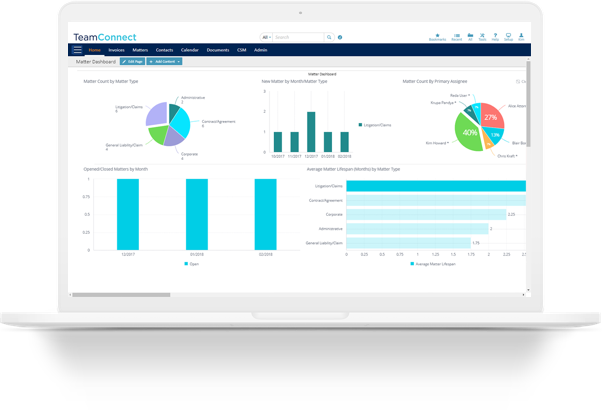The width and height of the screenshot is (602, 416).
Task: Click the 13% cyan pie slice
Action: 495,135
